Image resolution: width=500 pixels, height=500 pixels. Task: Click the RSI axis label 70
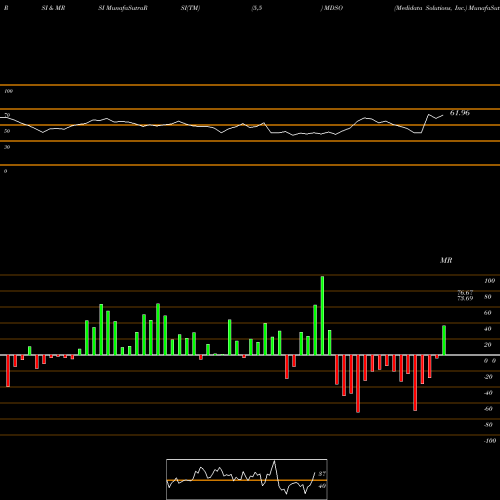[7, 115]
